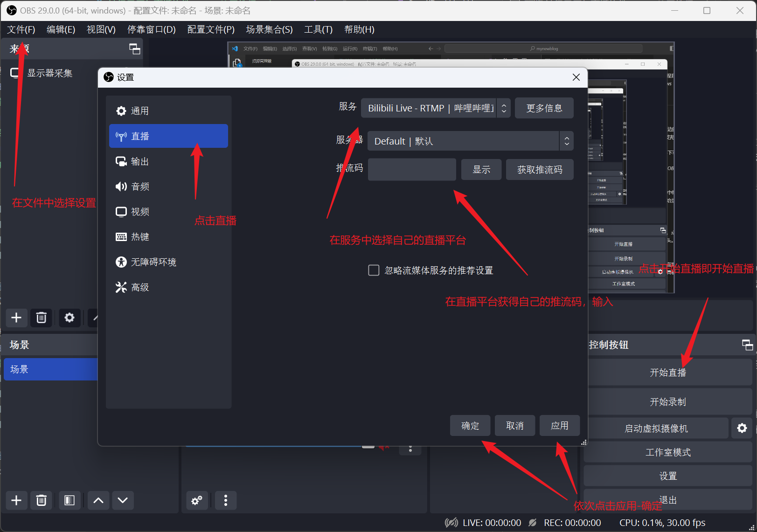Screen dimensions: 757x532
Task: Open 设置 from the Controls panel
Action: 668,476
